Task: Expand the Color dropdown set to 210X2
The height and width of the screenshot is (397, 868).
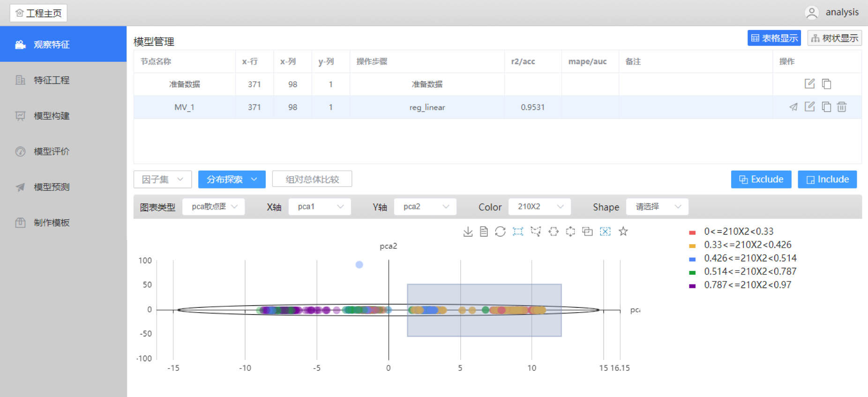Action: tap(539, 207)
